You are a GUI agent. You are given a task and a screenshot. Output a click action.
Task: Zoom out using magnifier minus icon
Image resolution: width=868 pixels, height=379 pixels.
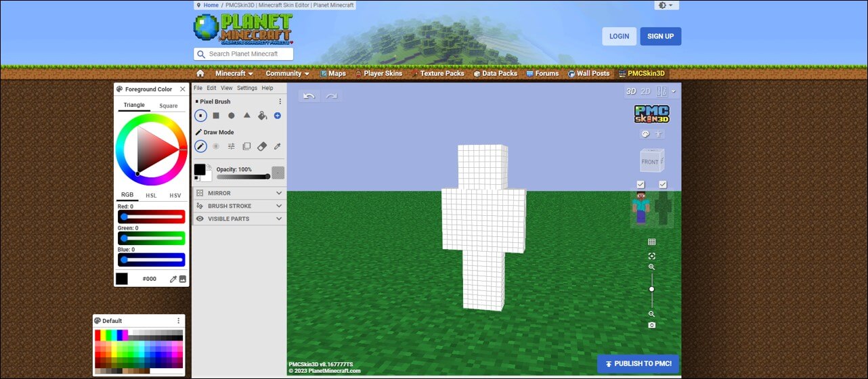[x=652, y=314]
